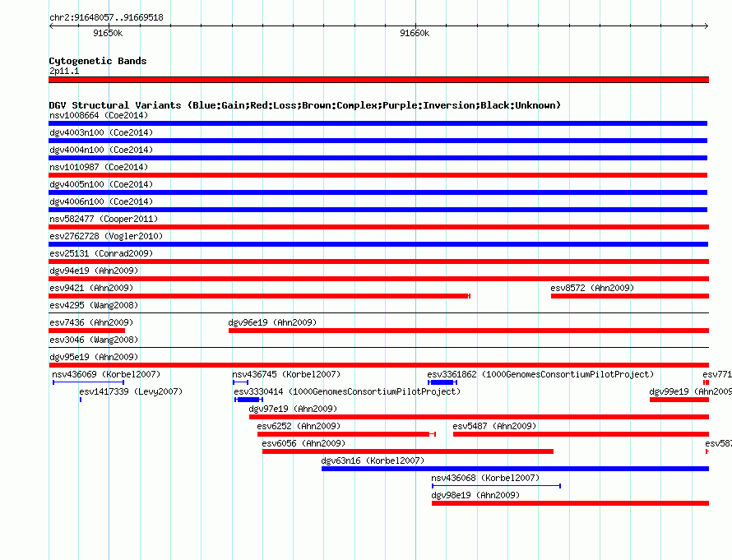Screen dimensions: 732x560
Task: Open dgv99e19 variant label
Action: point(690,391)
